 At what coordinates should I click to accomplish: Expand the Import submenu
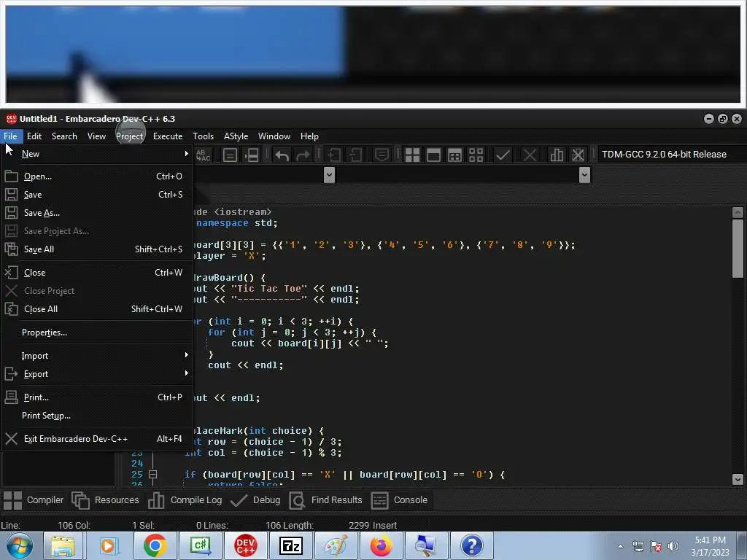[x=97, y=356]
